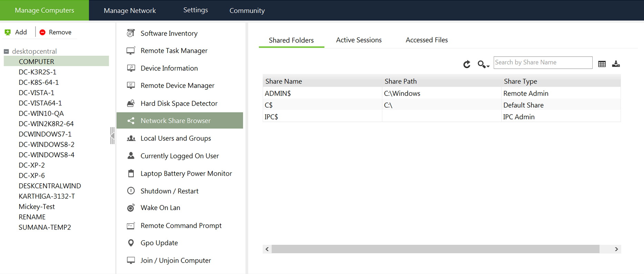Click the Wake On Lan icon

(131, 208)
